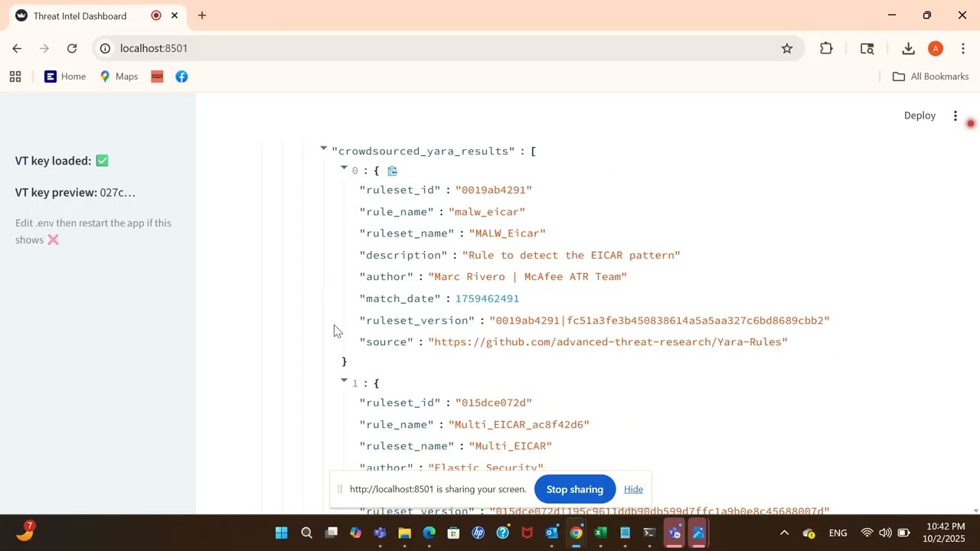
Task: Select rule_name "Multi_EICAR_ac8f42d6"
Action: pos(519,424)
